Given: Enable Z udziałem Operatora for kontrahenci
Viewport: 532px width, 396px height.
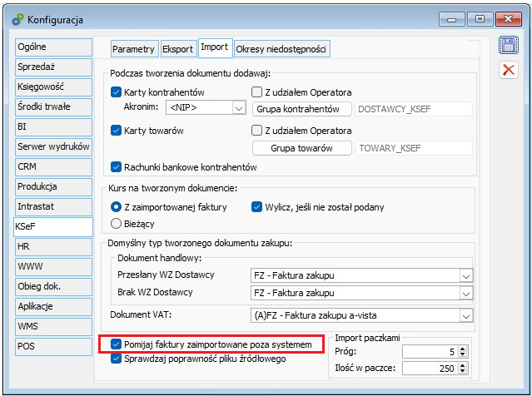Looking at the screenshot, I should pos(256,92).
